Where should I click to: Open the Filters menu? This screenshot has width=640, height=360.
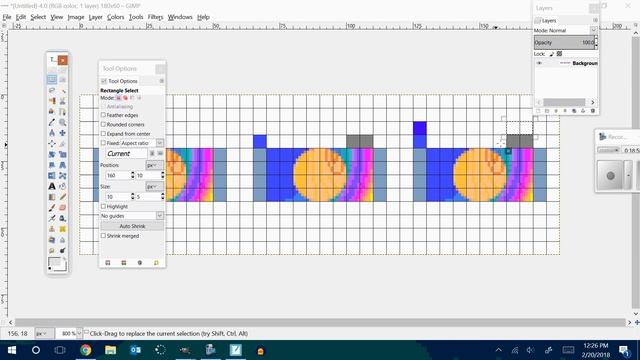155,17
